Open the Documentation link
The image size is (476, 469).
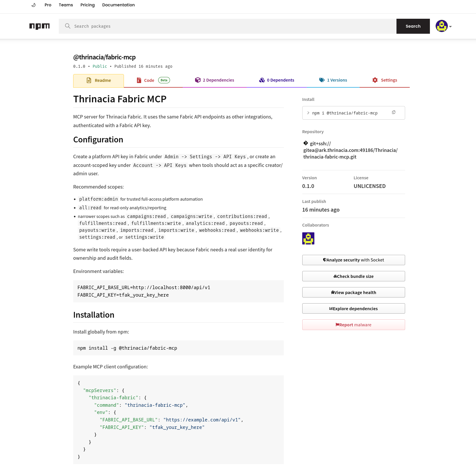[118, 5]
